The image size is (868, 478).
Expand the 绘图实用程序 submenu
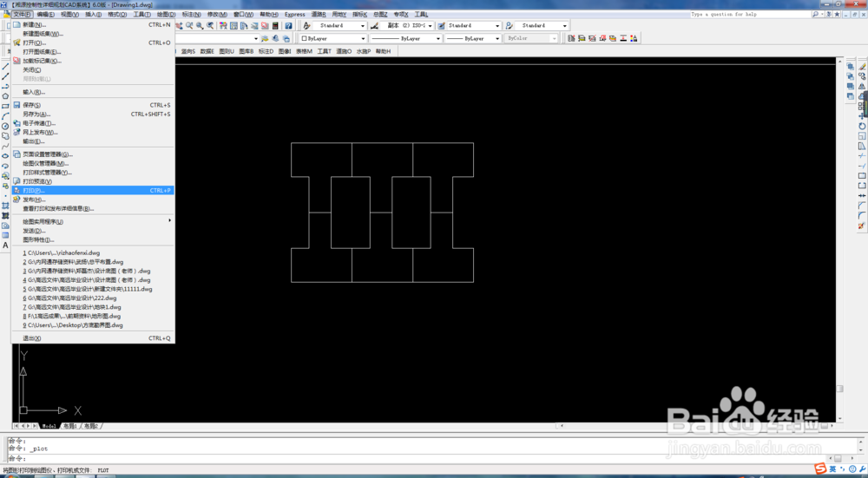coord(93,221)
